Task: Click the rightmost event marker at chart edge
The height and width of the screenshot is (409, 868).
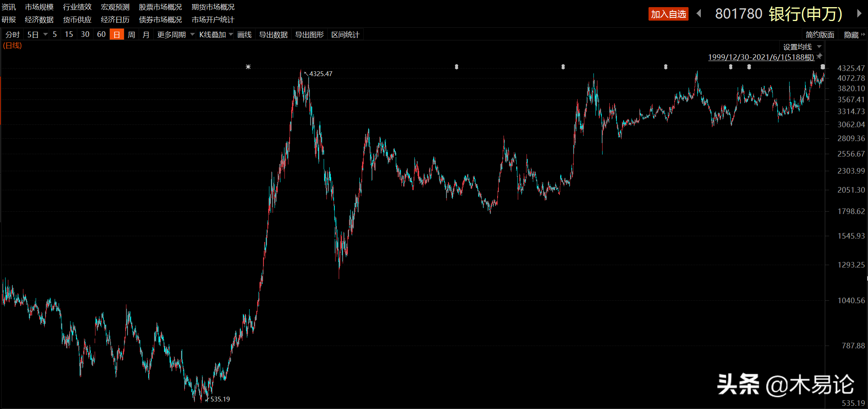Action: coord(822,67)
